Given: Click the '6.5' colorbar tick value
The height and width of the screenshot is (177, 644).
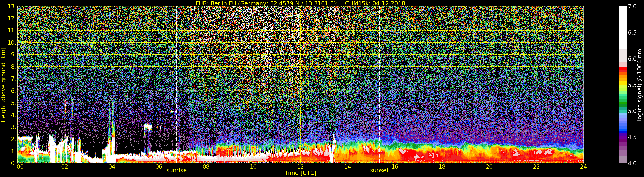Looking at the screenshot, I should click(x=632, y=33).
